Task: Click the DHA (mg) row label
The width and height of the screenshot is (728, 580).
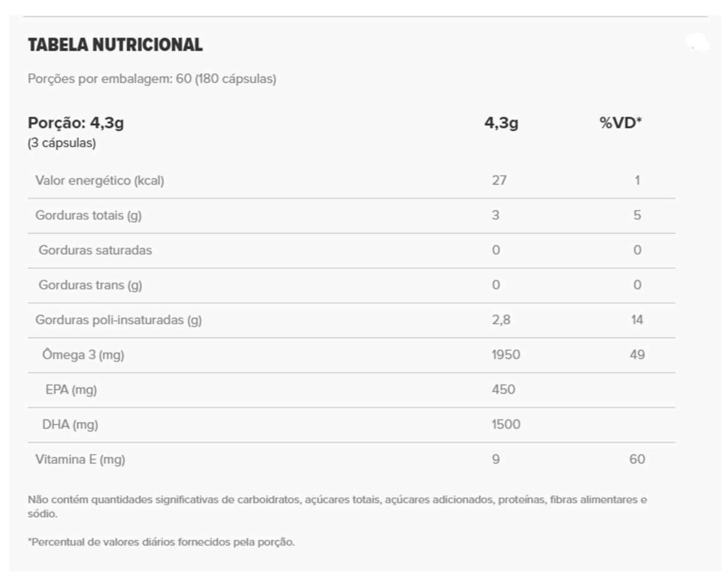Action: point(70,424)
